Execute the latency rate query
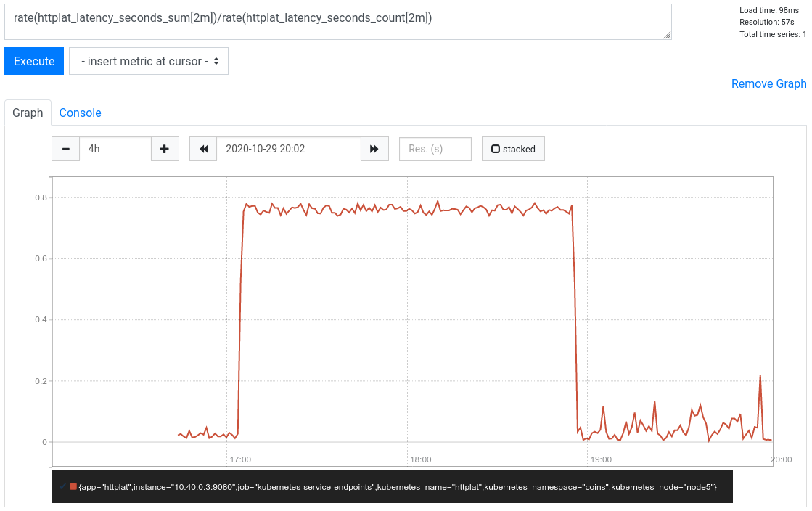 pyautogui.click(x=33, y=61)
